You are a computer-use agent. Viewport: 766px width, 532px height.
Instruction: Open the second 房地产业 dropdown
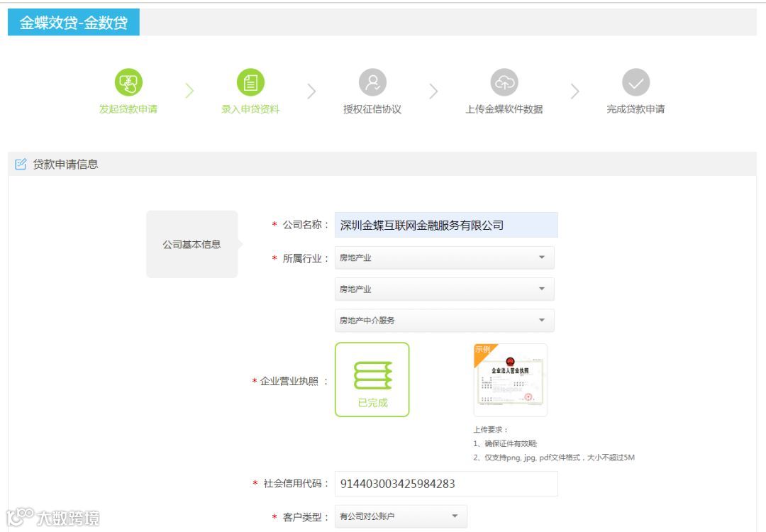coord(445,289)
